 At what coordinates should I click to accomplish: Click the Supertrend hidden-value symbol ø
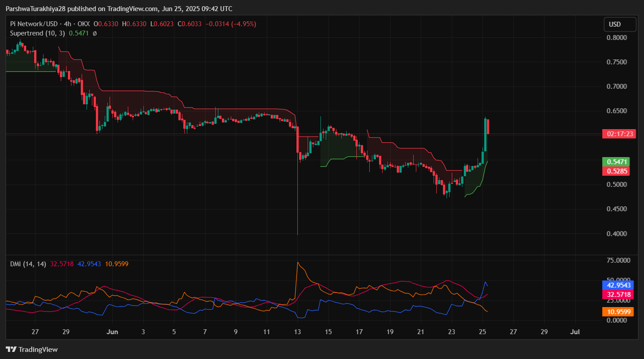[95, 33]
